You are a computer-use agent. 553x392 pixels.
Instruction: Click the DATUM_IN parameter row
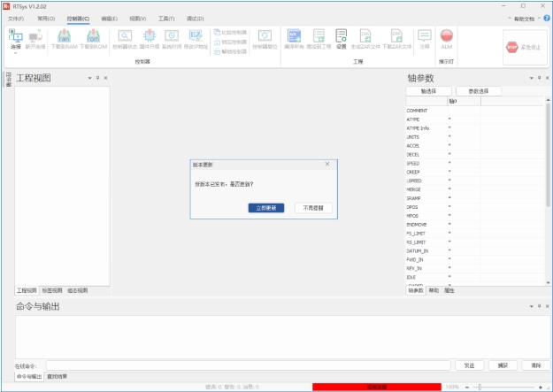click(474, 251)
